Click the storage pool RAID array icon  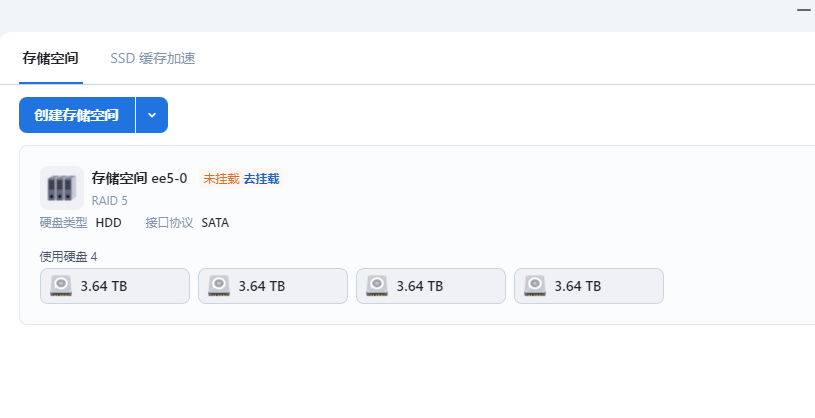pyautogui.click(x=61, y=188)
